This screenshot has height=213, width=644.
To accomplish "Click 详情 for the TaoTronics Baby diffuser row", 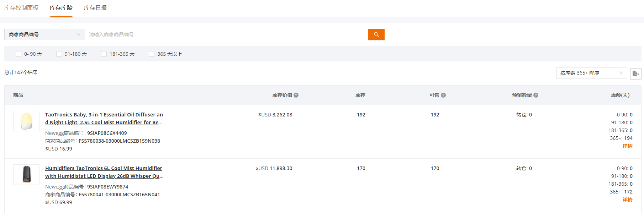I will pos(627,146).
